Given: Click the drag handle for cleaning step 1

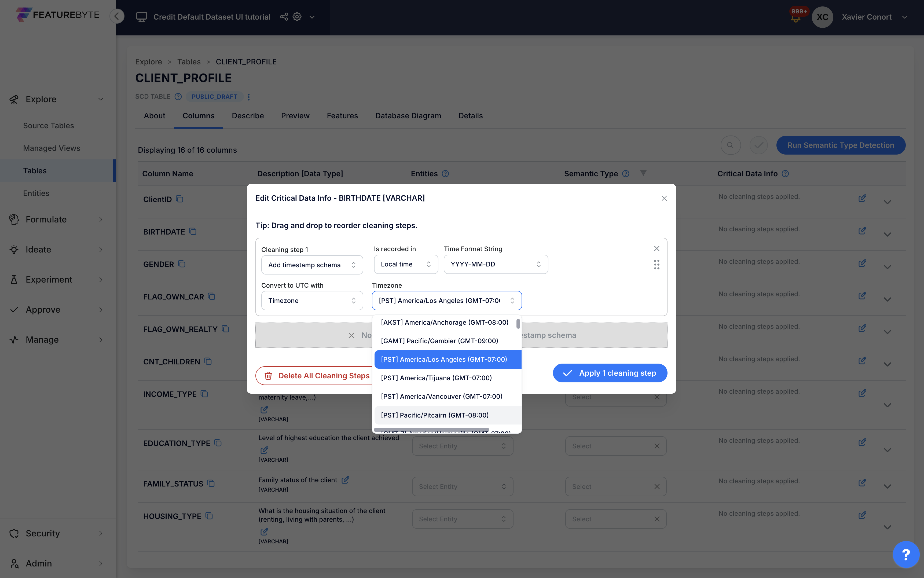Looking at the screenshot, I should click(x=657, y=265).
